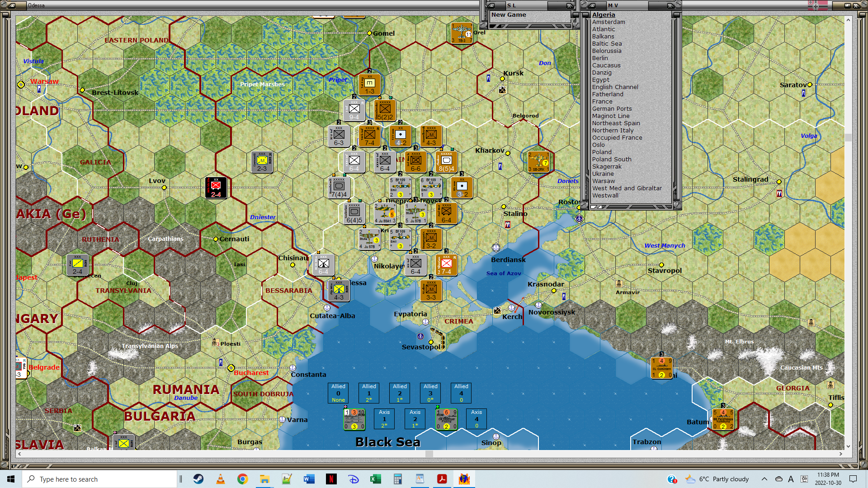868x488 pixels.
Task: Choose Caucasus from the map view list
Action: (606, 65)
